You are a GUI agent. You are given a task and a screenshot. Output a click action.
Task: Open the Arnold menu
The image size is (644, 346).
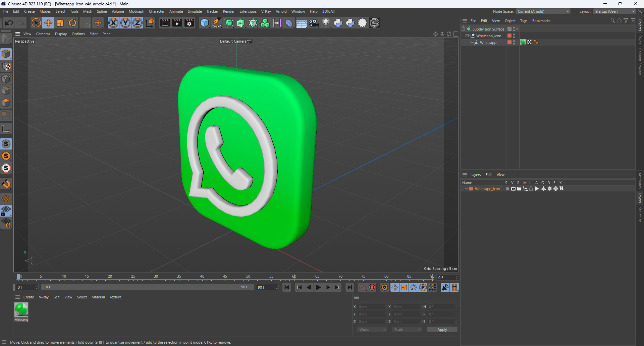[281, 11]
